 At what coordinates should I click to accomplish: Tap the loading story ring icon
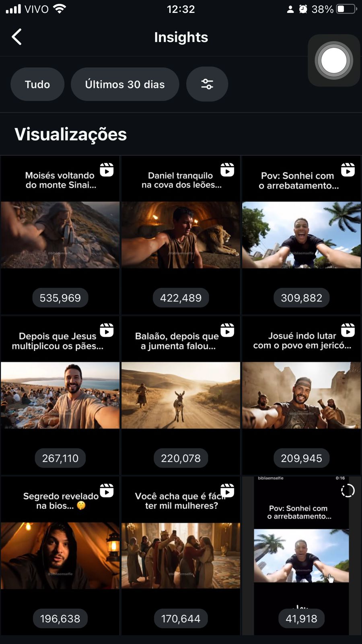pyautogui.click(x=348, y=491)
